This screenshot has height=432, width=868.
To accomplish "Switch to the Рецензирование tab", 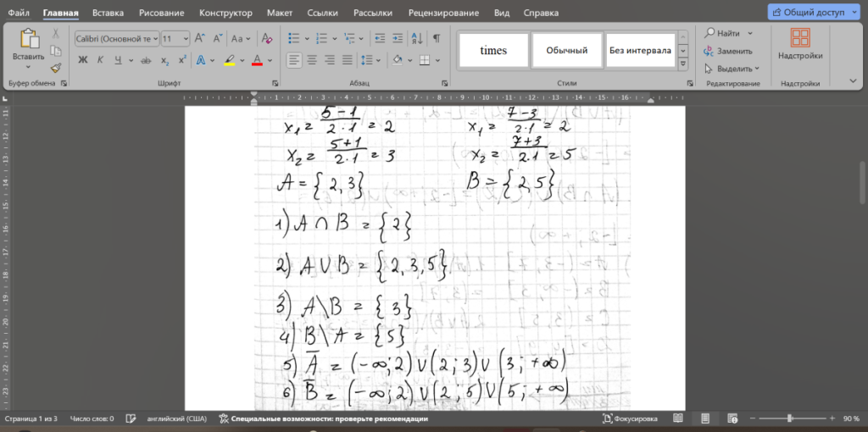I will pyautogui.click(x=443, y=12).
